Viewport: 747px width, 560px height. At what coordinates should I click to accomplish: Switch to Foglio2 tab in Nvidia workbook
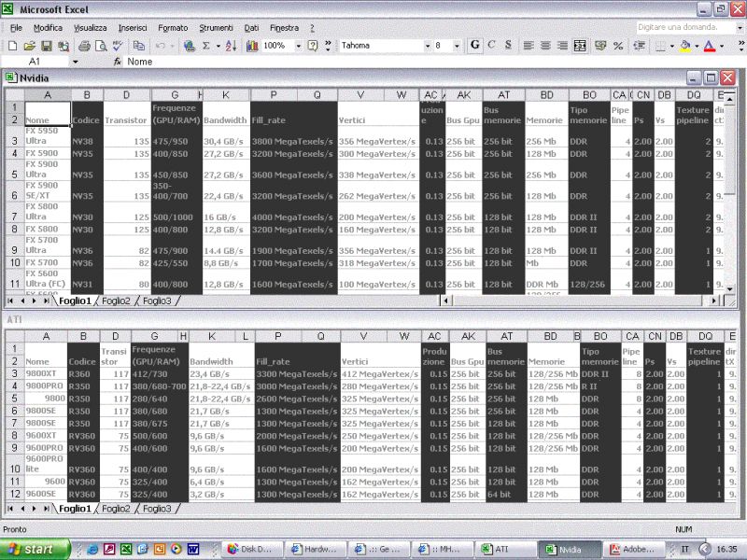117,301
